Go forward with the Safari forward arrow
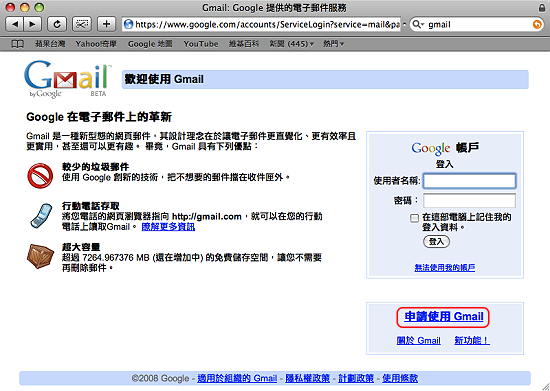550x391 pixels. pos(33,24)
